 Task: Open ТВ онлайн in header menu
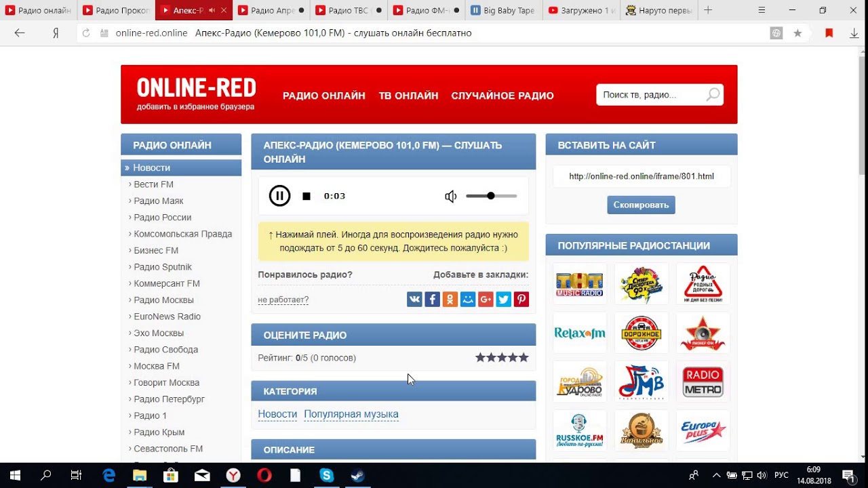408,96
